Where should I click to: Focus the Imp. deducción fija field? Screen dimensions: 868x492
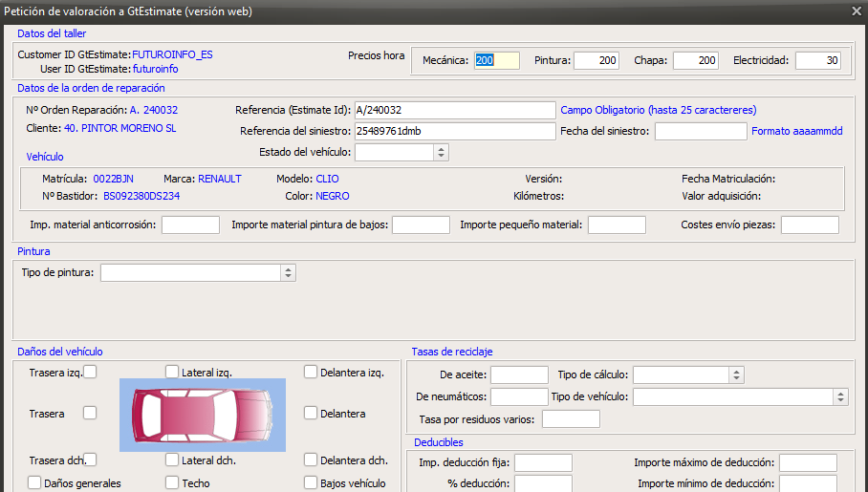543,462
